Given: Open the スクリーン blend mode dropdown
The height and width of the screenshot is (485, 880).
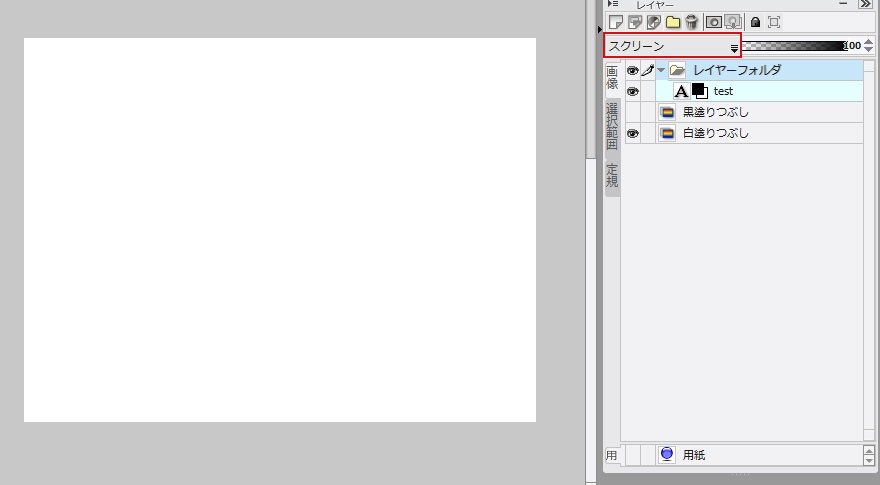Looking at the screenshot, I should coord(672,45).
